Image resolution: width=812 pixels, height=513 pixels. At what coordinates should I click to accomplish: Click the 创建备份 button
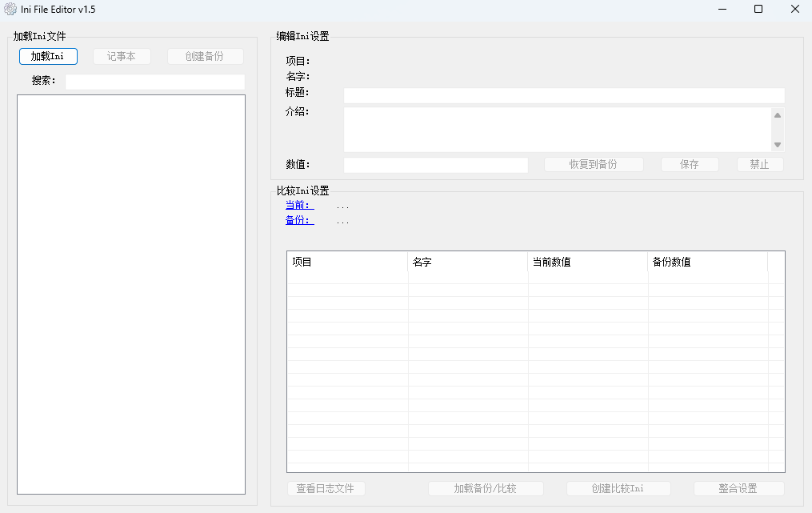(205, 57)
